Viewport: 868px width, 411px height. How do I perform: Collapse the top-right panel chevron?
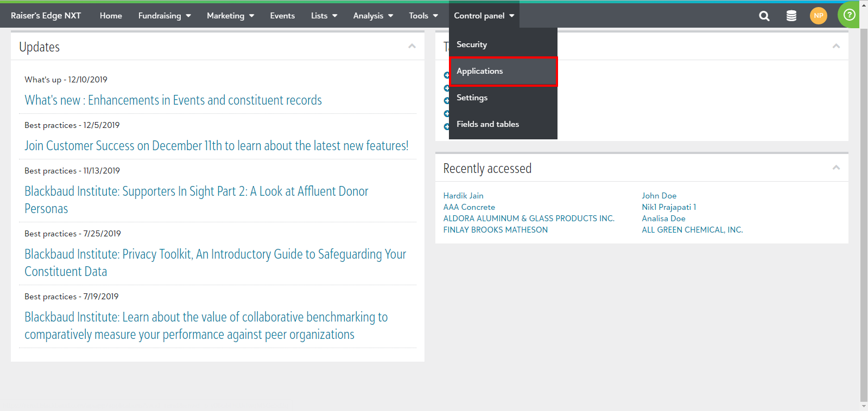[x=836, y=46]
